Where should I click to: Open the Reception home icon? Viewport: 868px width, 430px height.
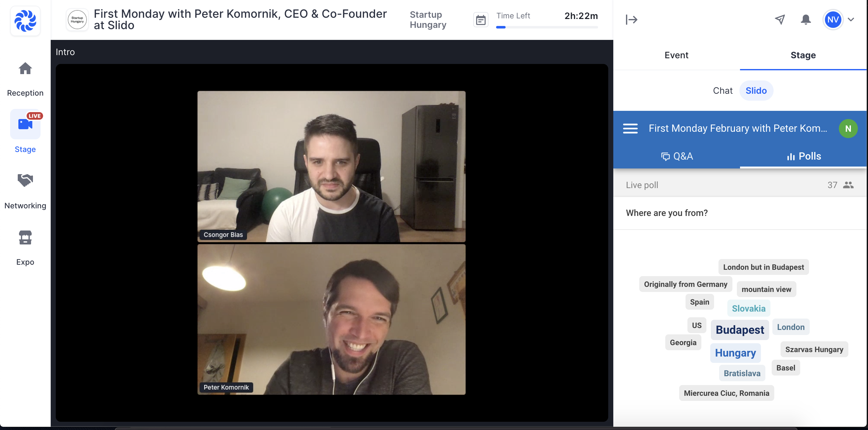click(25, 69)
